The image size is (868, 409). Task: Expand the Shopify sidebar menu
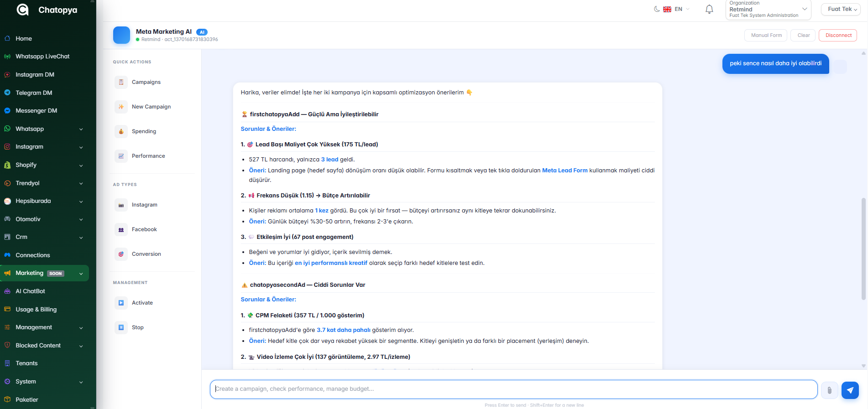(x=45, y=165)
